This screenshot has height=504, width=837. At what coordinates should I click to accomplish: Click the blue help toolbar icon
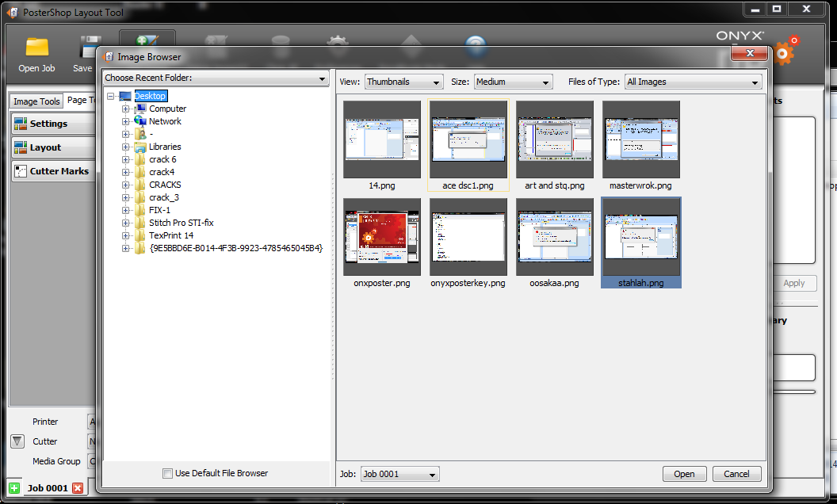[x=475, y=46]
